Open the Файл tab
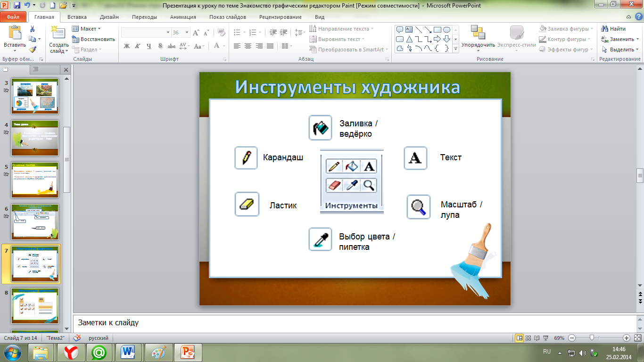 13,17
